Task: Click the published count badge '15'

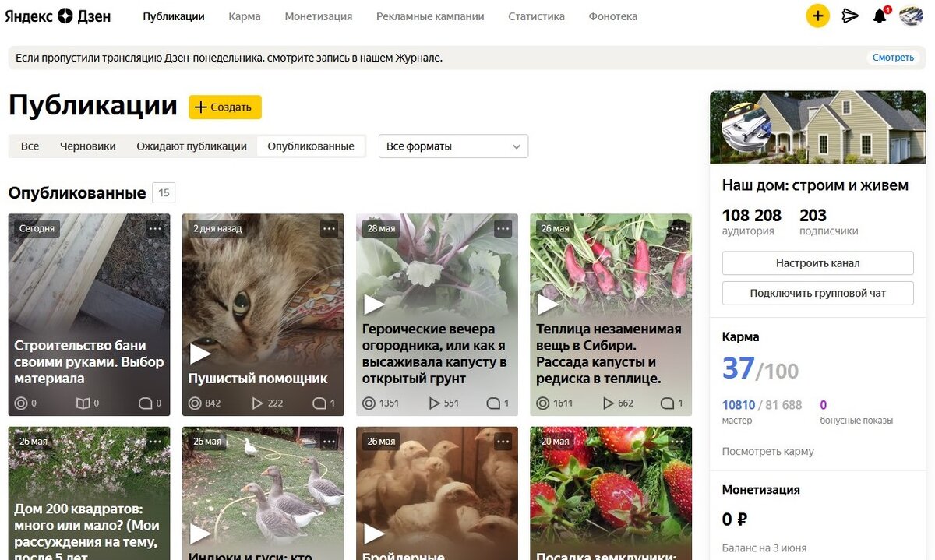Action: click(x=164, y=193)
